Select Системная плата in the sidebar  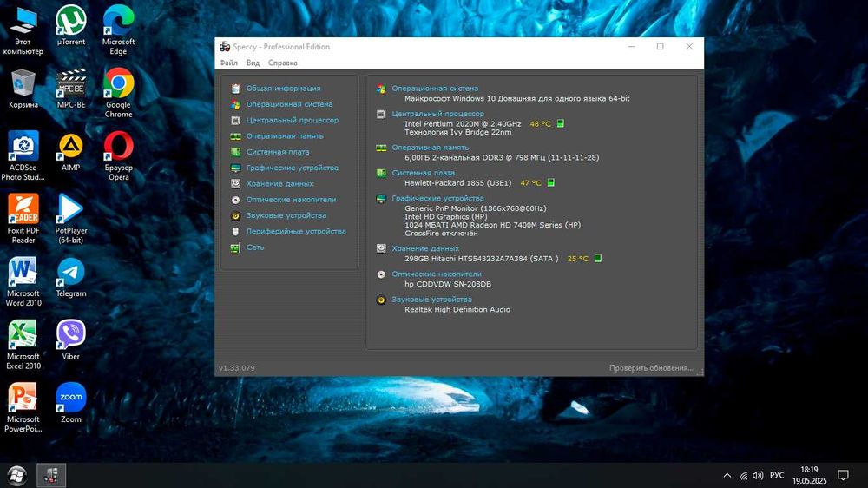278,152
